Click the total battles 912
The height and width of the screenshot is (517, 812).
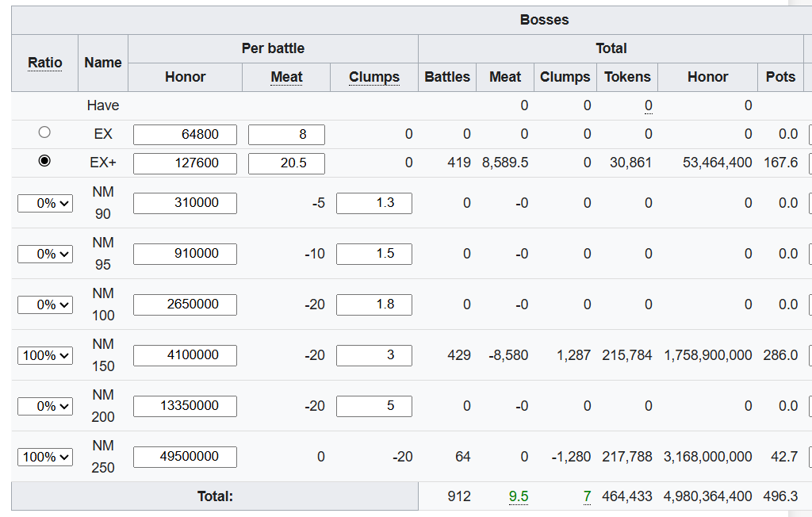point(459,496)
